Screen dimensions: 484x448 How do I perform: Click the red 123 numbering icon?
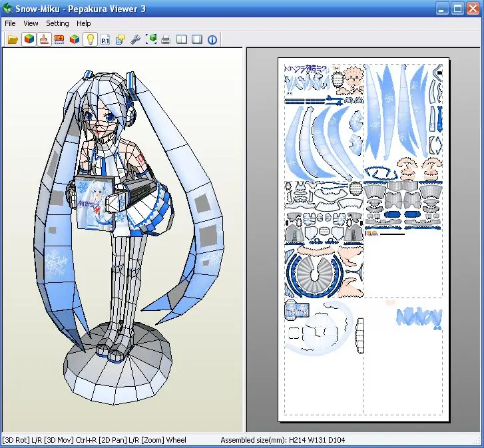tap(59, 39)
